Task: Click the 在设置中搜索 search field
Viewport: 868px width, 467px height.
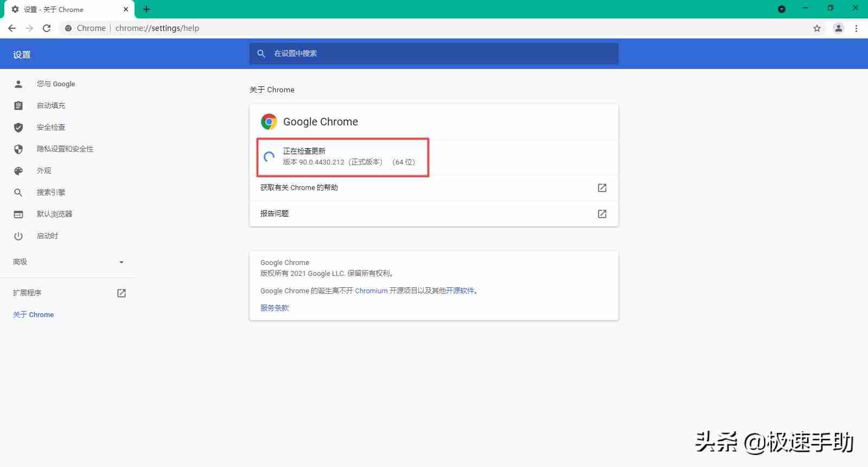Action: [434, 54]
